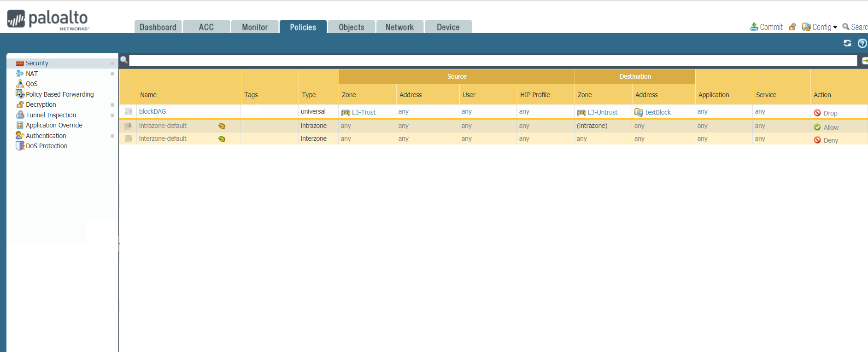Select the interzone-default row handle
Screen dimensions: 868x352
(128, 138)
